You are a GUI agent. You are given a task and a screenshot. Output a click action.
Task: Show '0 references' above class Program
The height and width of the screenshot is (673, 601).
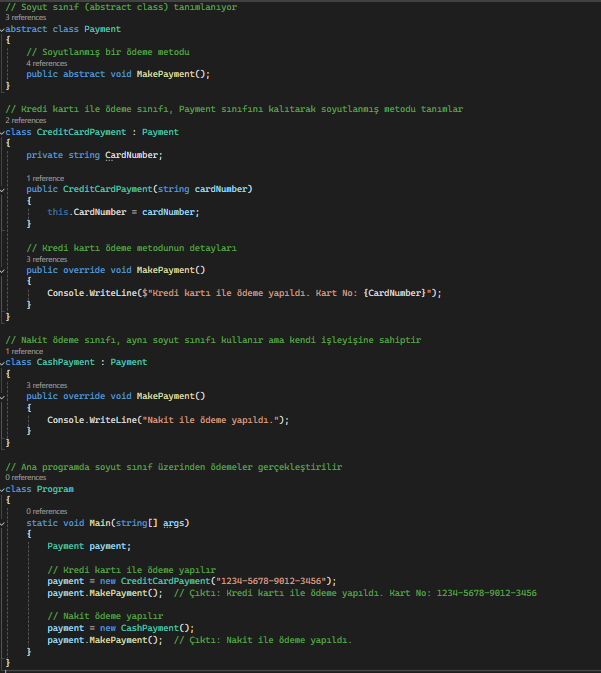25,478
